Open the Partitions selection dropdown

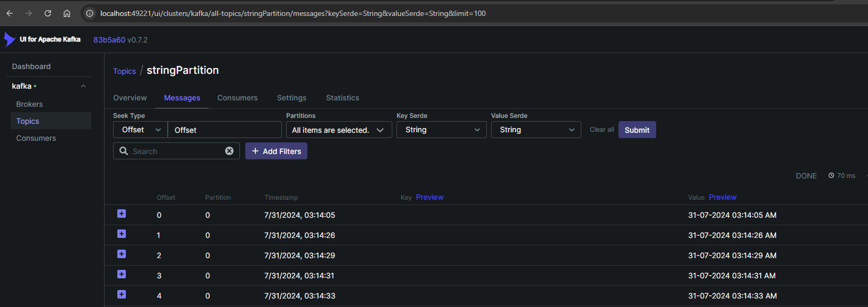[338, 130]
